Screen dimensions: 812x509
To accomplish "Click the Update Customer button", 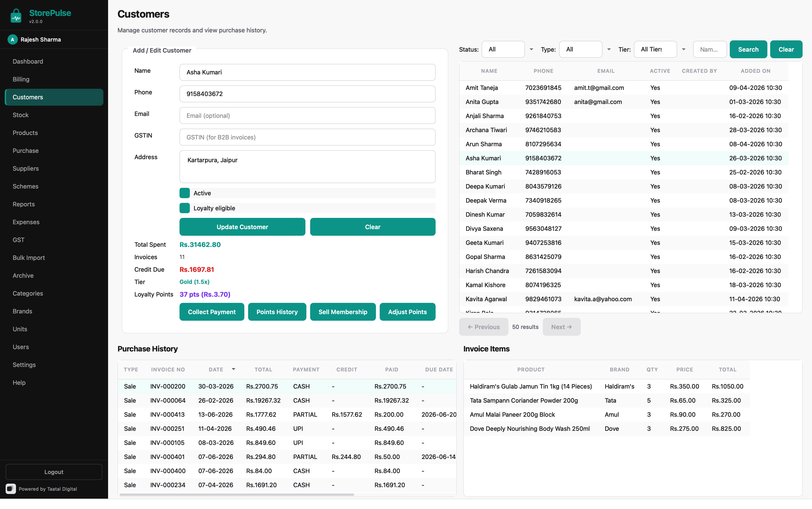I will (x=242, y=227).
